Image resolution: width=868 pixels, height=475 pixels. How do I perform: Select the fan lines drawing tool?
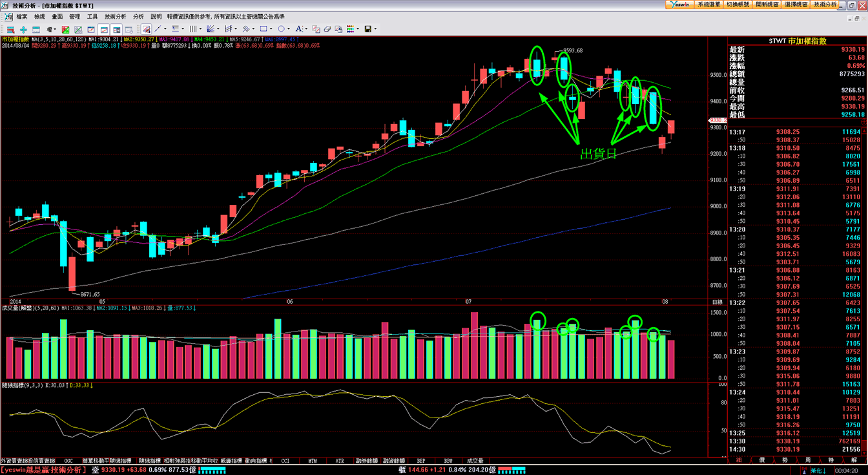pos(210,29)
